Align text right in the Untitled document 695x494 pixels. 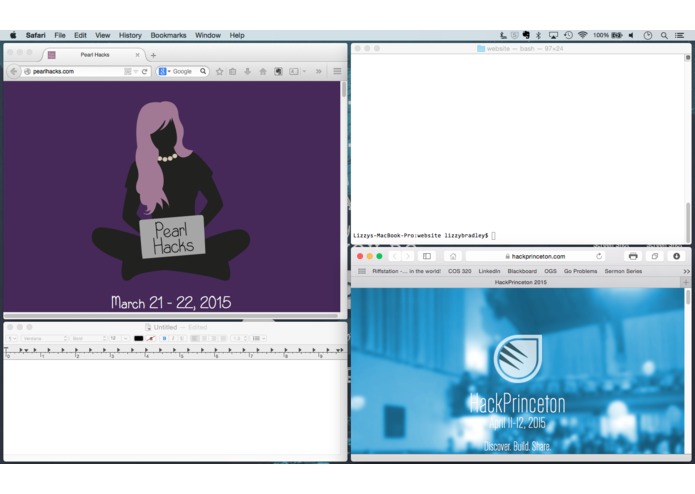pos(214,338)
